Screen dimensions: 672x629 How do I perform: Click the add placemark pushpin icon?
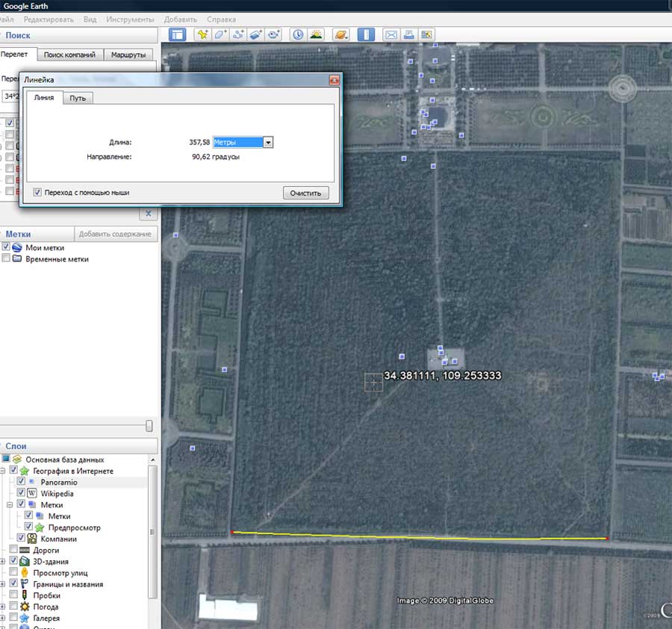202,34
